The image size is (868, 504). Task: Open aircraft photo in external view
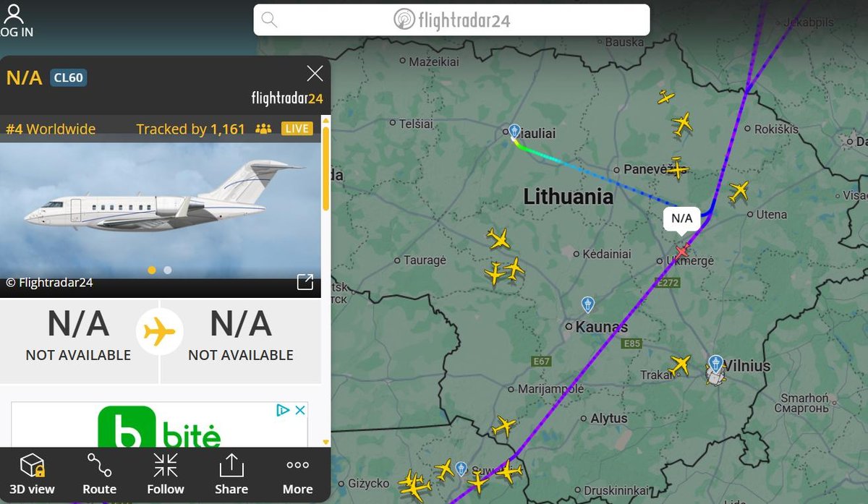click(x=305, y=282)
